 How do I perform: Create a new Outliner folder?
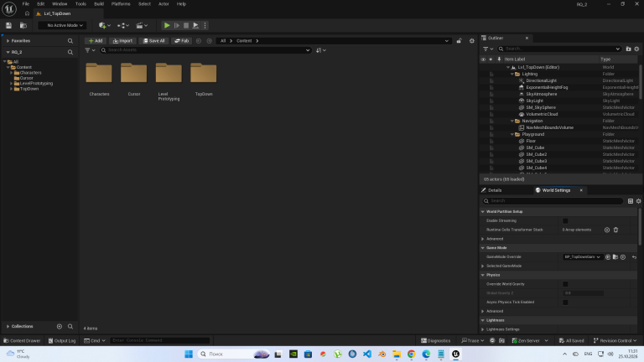point(628,49)
